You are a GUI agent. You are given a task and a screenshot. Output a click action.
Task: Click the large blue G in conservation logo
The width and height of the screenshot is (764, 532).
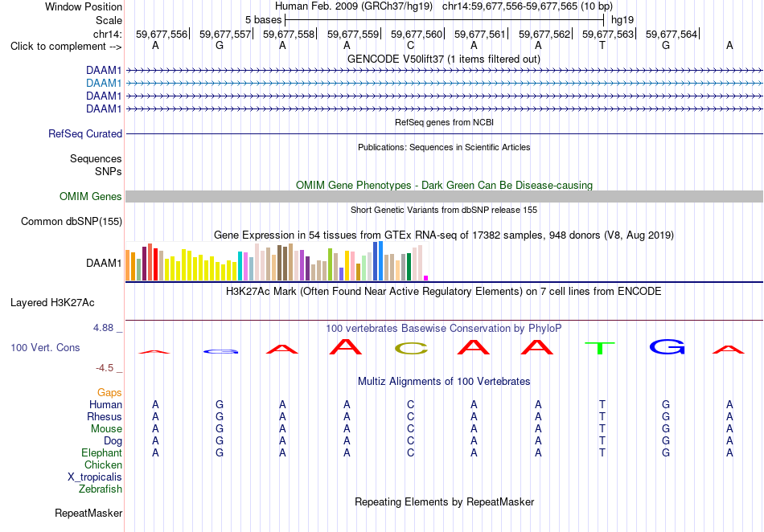click(667, 346)
